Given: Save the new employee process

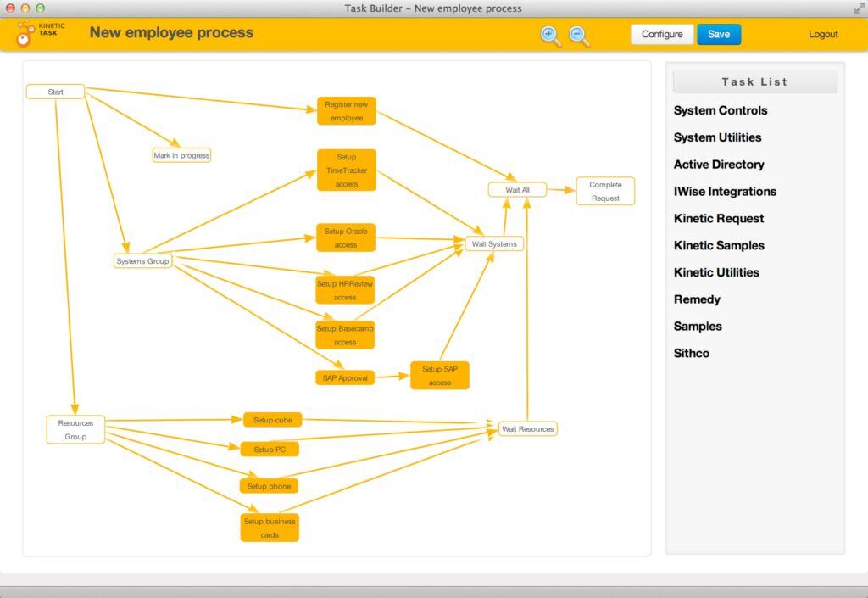Looking at the screenshot, I should pos(719,35).
